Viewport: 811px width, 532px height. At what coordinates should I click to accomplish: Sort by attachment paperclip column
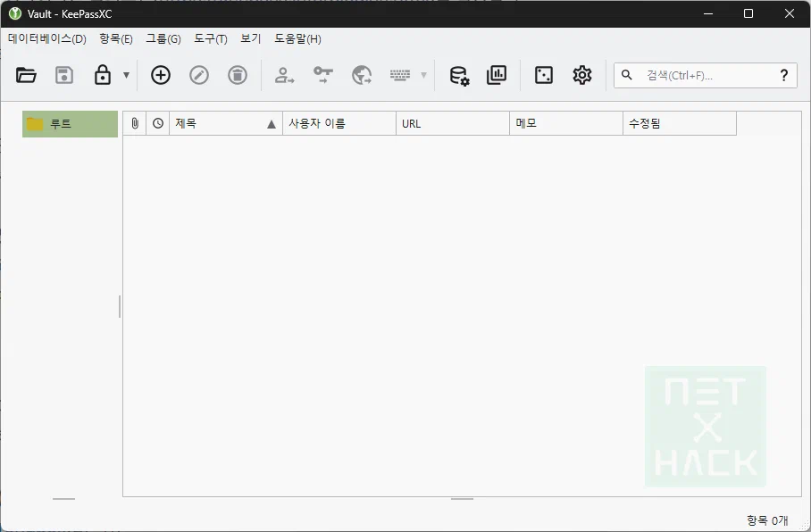pyautogui.click(x=135, y=123)
